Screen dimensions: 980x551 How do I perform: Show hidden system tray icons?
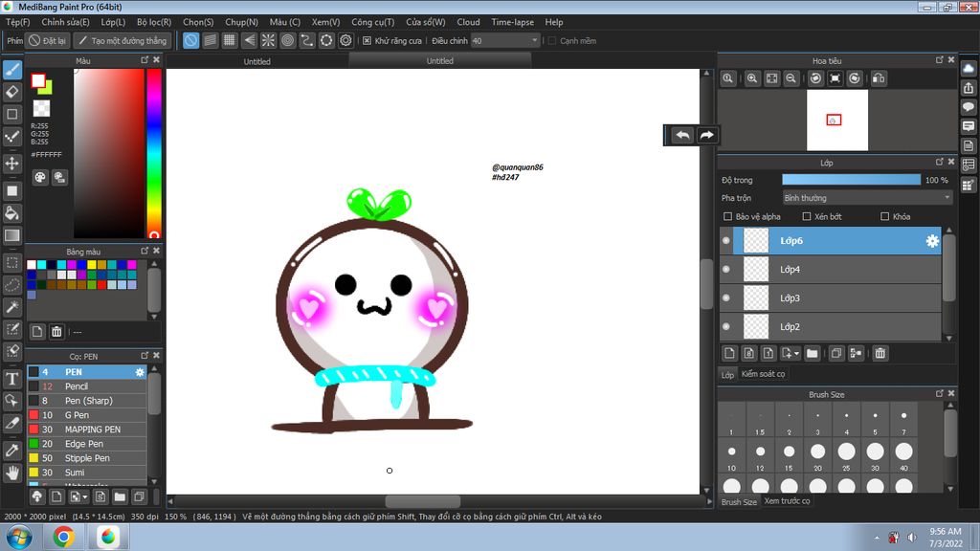(x=877, y=538)
